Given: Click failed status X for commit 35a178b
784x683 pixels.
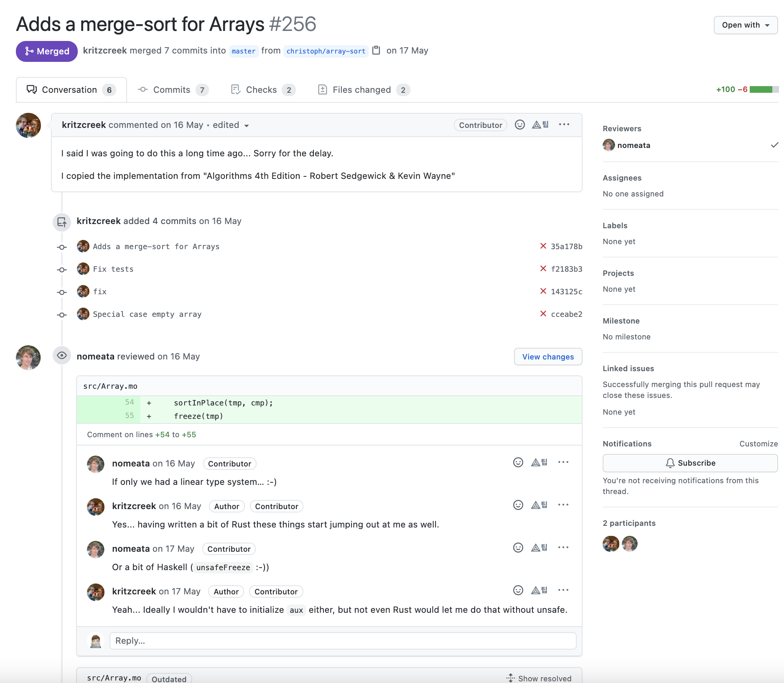Looking at the screenshot, I should tap(543, 246).
